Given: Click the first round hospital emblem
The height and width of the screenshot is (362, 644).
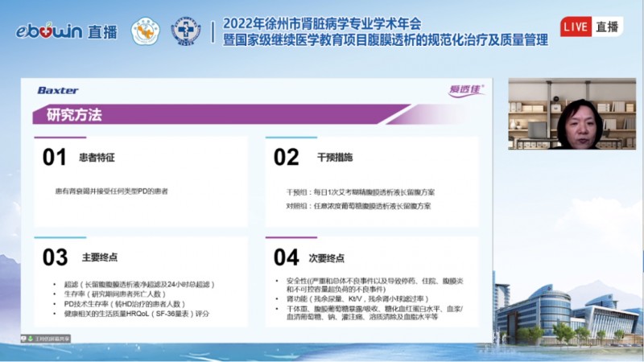Looking at the screenshot, I should 146,31.
